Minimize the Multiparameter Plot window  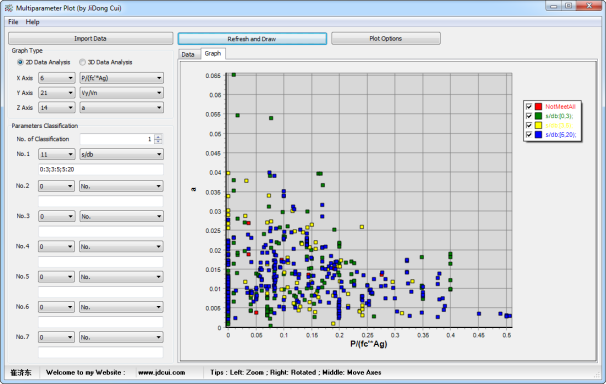553,6
